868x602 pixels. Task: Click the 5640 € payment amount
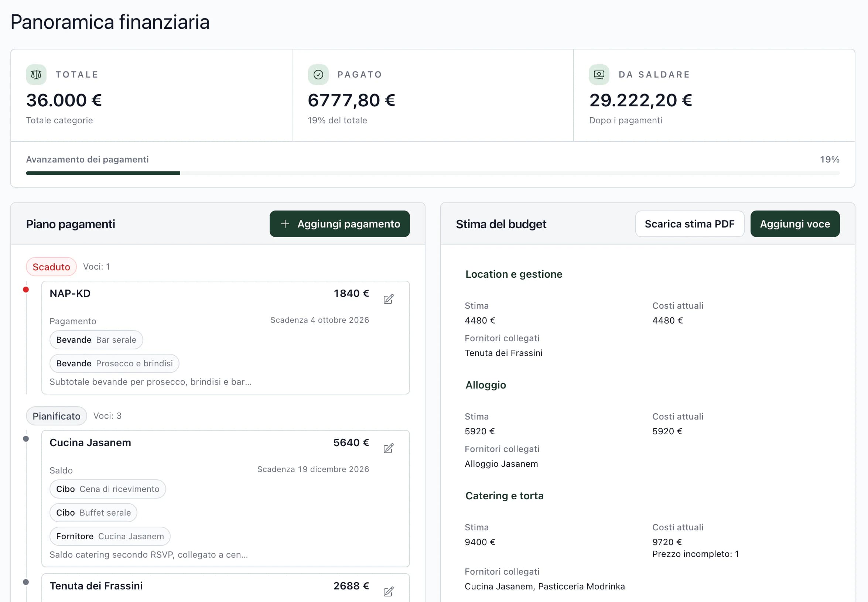point(351,442)
